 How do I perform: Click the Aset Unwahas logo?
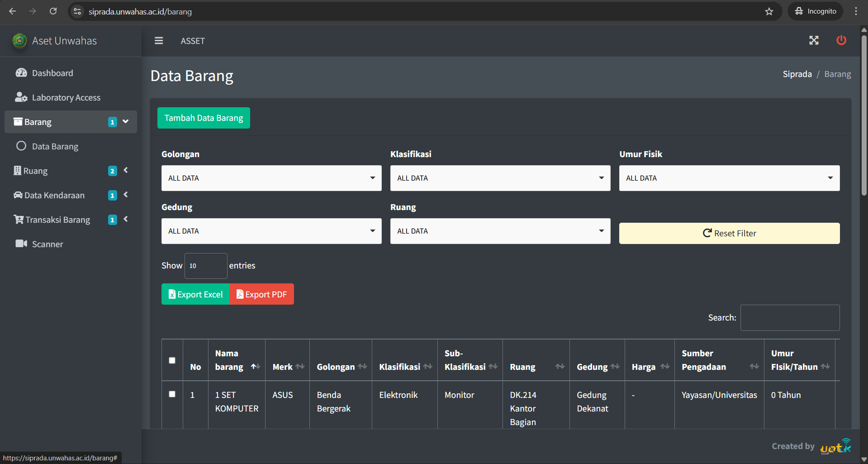click(19, 41)
